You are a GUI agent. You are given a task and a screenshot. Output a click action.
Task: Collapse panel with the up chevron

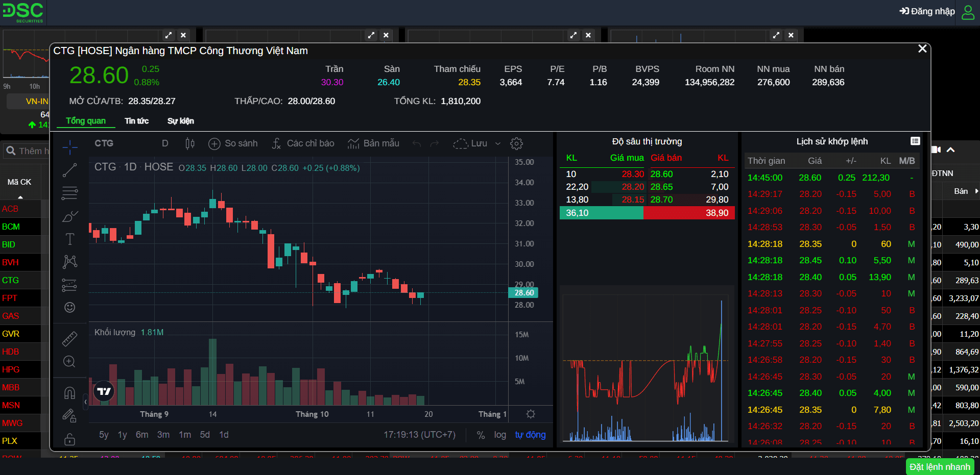tap(950, 149)
